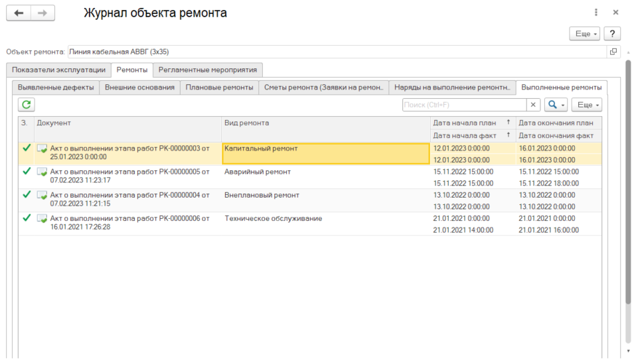This screenshot has width=632, height=364.
Task: Click document icon of act РК-00000005
Action: coord(42,172)
